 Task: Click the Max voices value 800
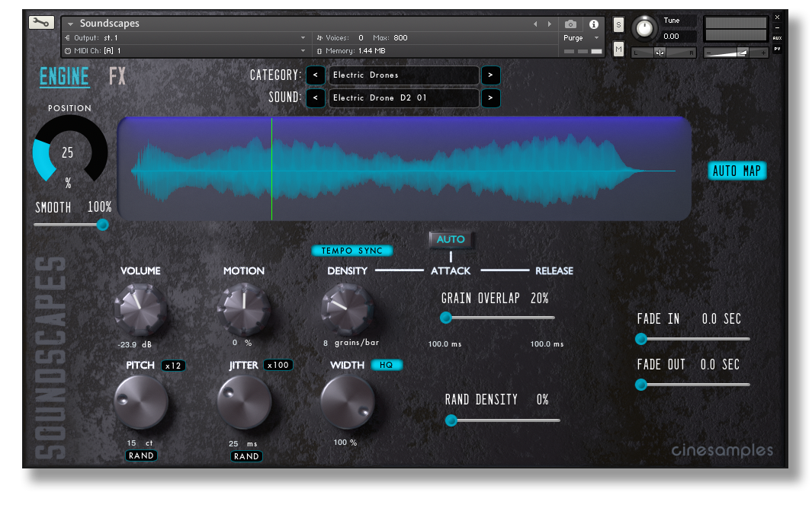[400, 38]
